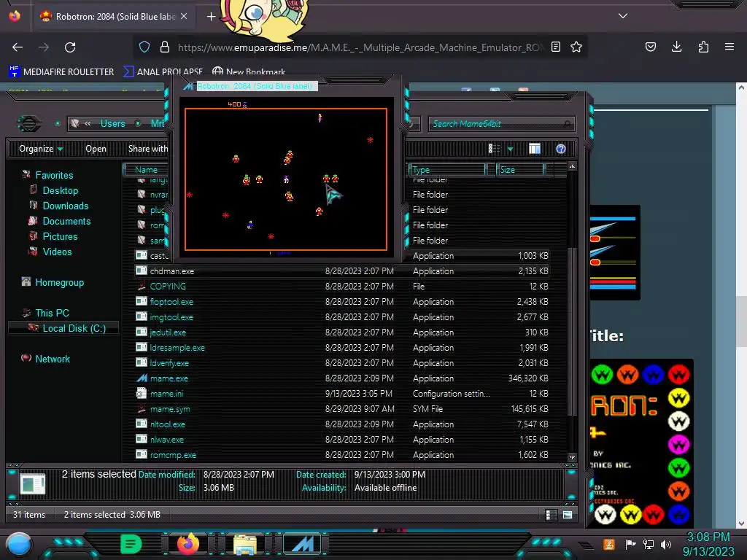Screen dimensions: 747x560
Task: Click Share with in Explorer toolbar
Action: point(147,149)
